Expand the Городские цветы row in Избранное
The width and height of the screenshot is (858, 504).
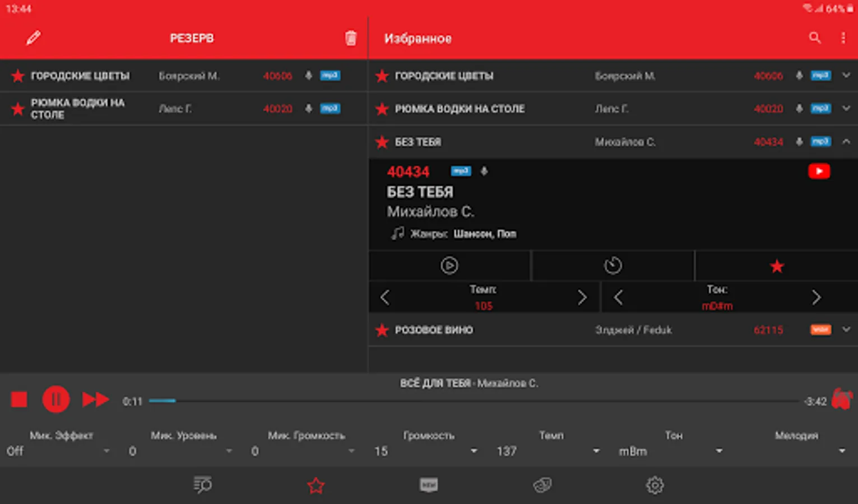click(x=846, y=76)
